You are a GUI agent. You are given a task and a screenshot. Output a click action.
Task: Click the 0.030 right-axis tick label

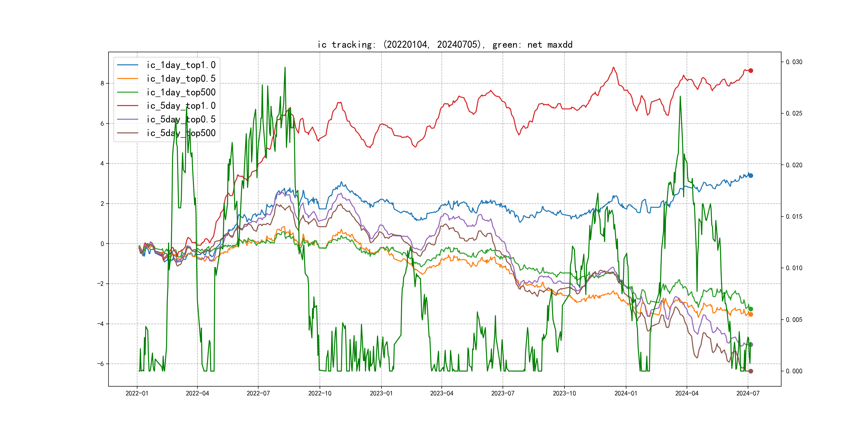(x=794, y=62)
